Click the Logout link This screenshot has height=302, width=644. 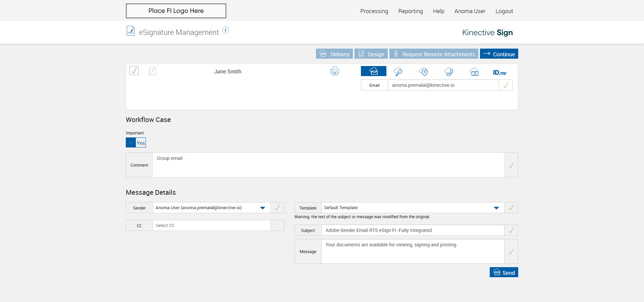click(x=504, y=11)
